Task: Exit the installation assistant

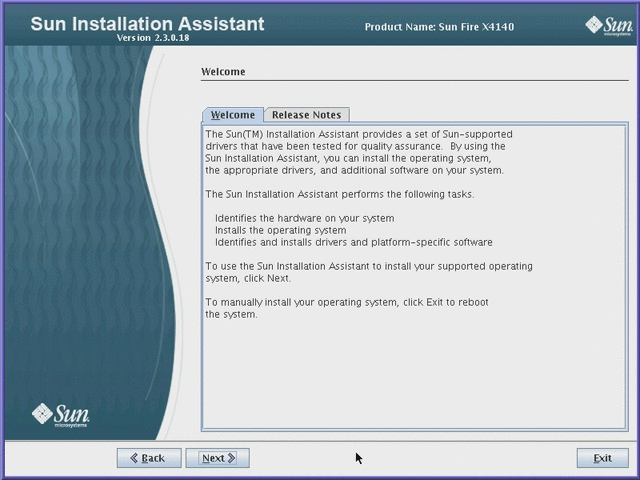Action: (x=602, y=458)
